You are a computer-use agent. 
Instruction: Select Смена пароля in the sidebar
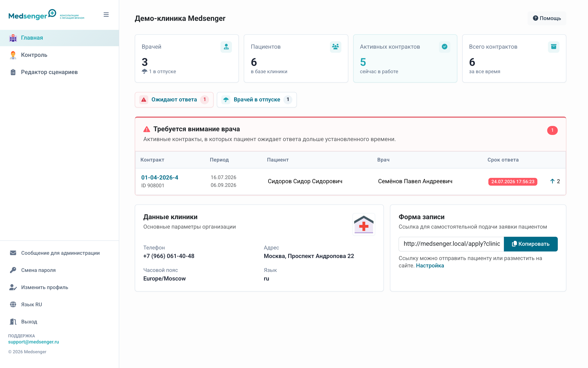pyautogui.click(x=60, y=270)
